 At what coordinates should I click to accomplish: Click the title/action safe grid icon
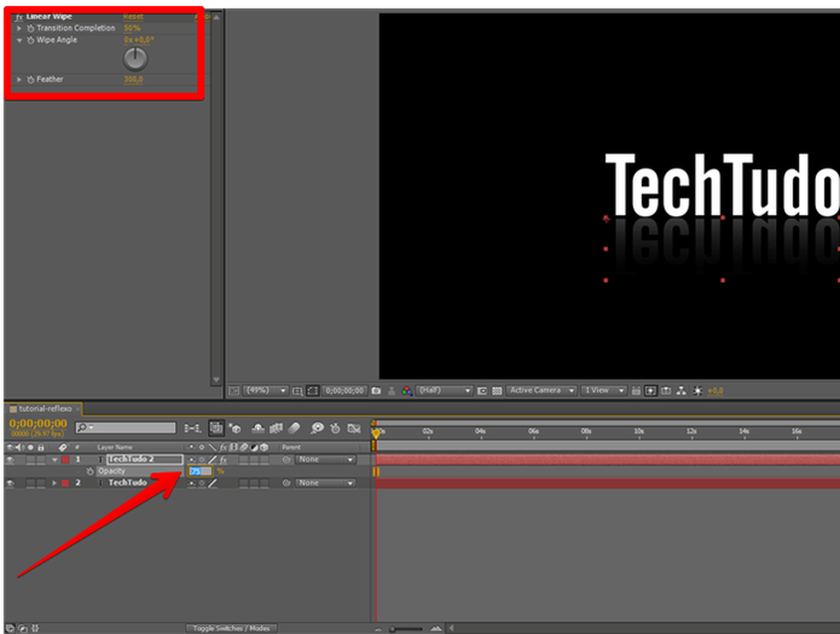297,391
